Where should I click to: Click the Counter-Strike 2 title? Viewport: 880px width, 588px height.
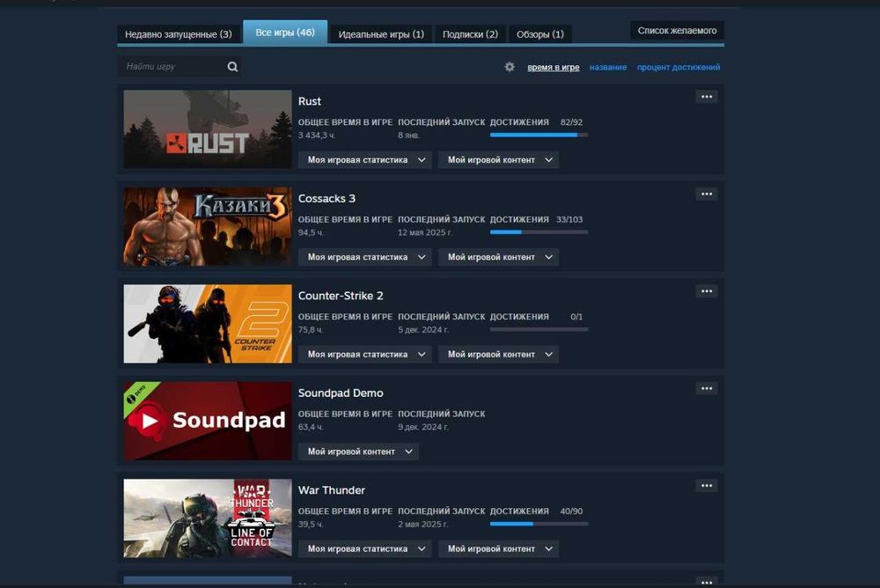[341, 296]
